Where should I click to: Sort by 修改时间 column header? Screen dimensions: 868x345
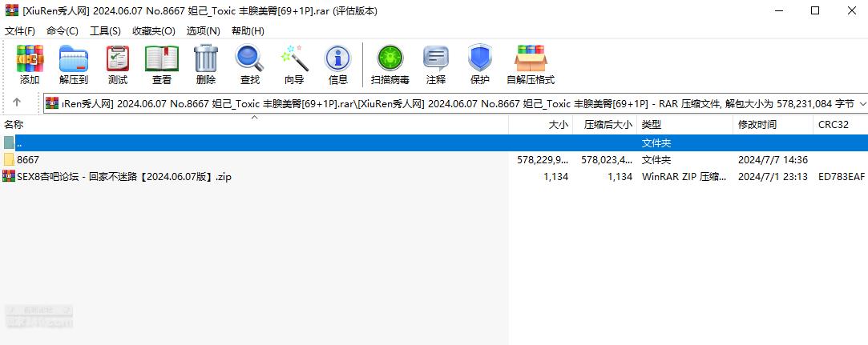click(773, 125)
